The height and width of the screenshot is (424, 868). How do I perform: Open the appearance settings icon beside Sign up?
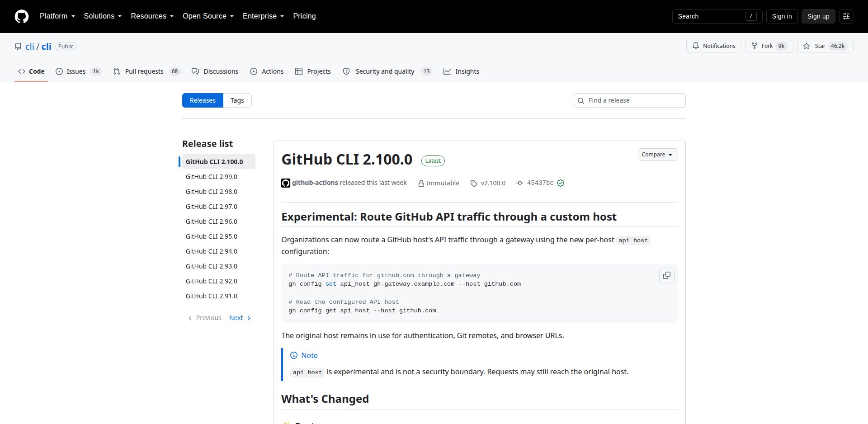coord(846,16)
